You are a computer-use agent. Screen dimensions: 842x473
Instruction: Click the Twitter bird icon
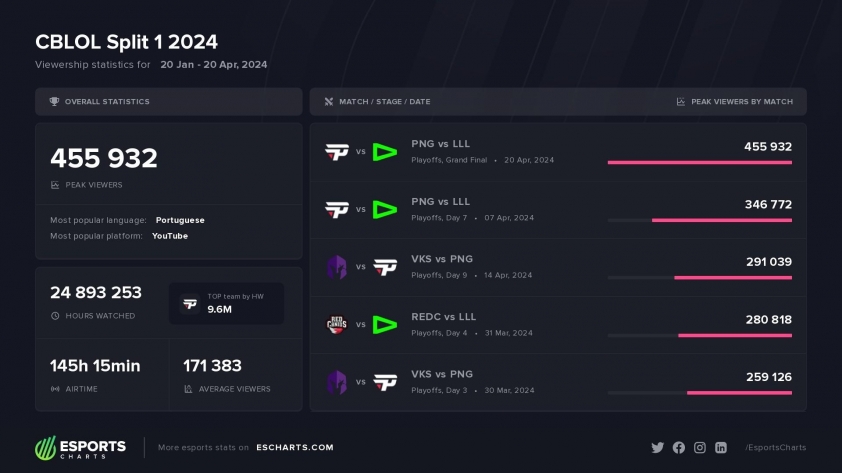(657, 448)
